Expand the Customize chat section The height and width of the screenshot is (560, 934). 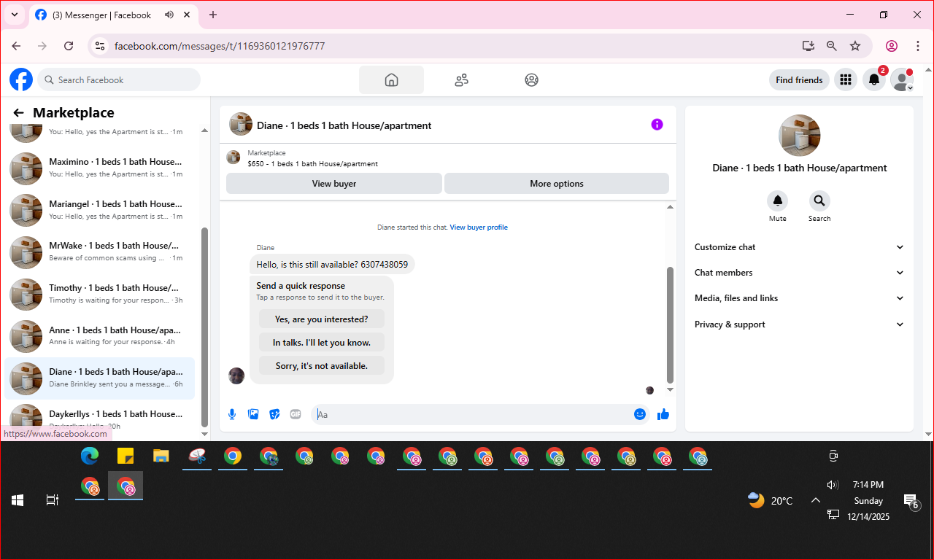[x=799, y=247]
